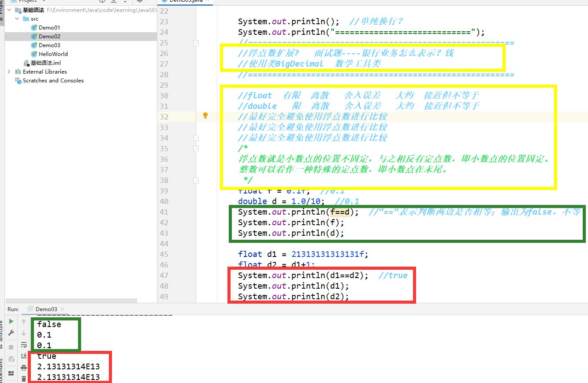Open the Bookmarks tool window stripe
Viewport: 588px width, 383px height.
point(2,371)
